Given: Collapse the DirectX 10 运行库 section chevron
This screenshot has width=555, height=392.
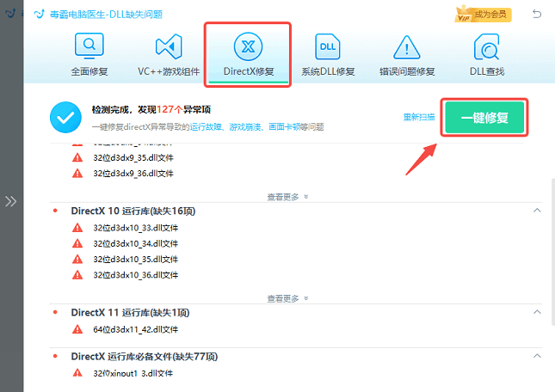Looking at the screenshot, I should (537, 211).
